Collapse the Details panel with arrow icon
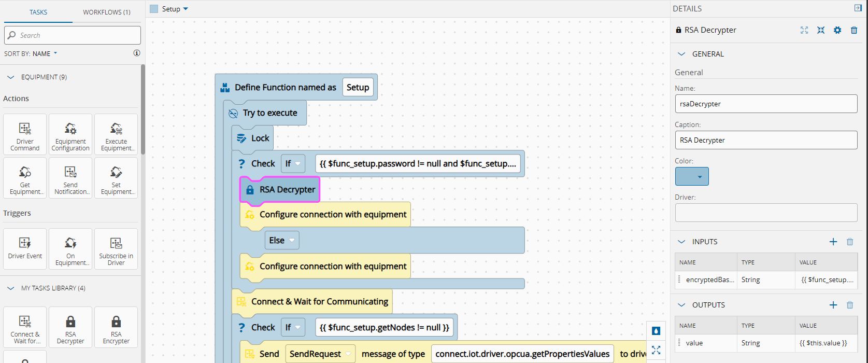The image size is (868, 363). [x=858, y=8]
